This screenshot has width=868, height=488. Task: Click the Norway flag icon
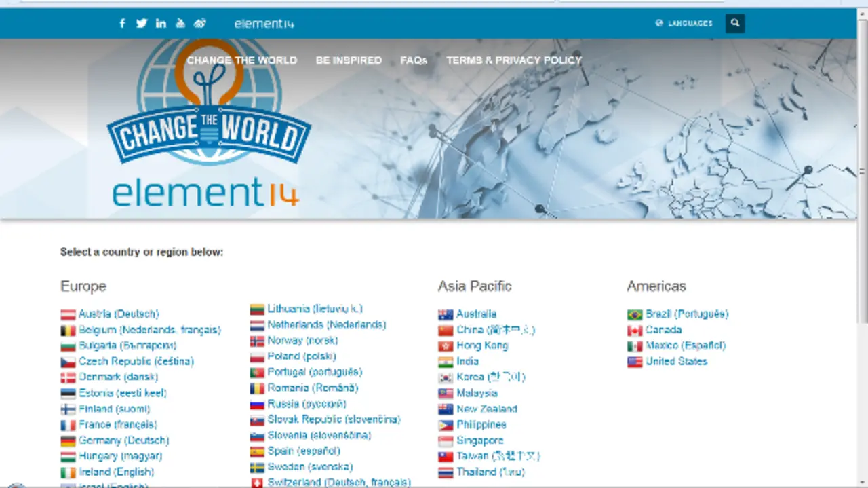point(257,341)
